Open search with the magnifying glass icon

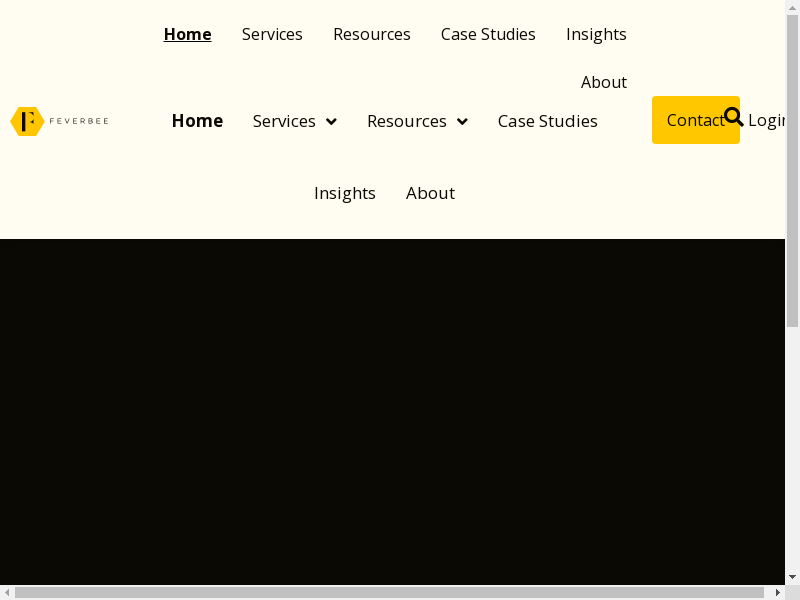(733, 117)
